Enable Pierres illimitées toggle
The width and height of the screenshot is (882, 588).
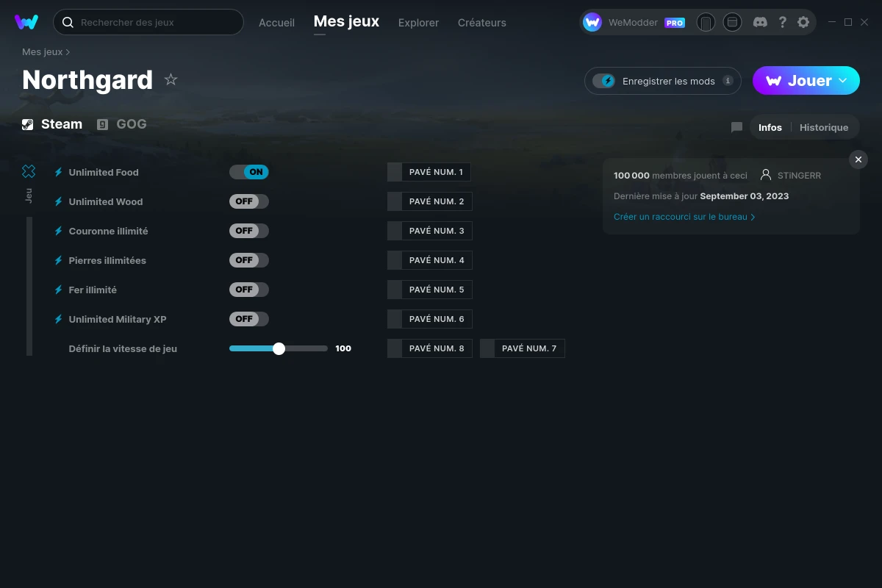tap(249, 260)
